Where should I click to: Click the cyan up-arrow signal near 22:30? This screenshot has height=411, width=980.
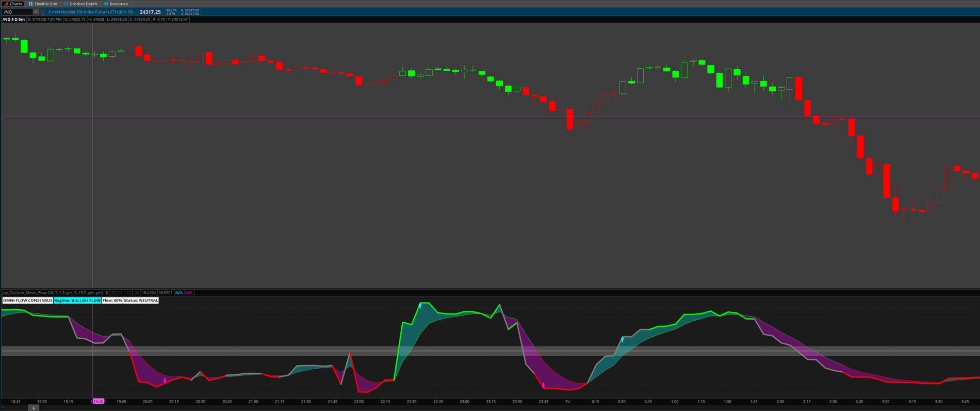[420, 306]
